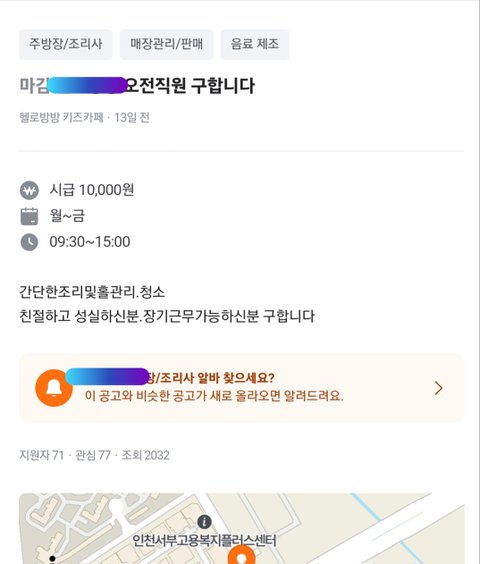Click the 조회 2032 view count

pyautogui.click(x=145, y=455)
